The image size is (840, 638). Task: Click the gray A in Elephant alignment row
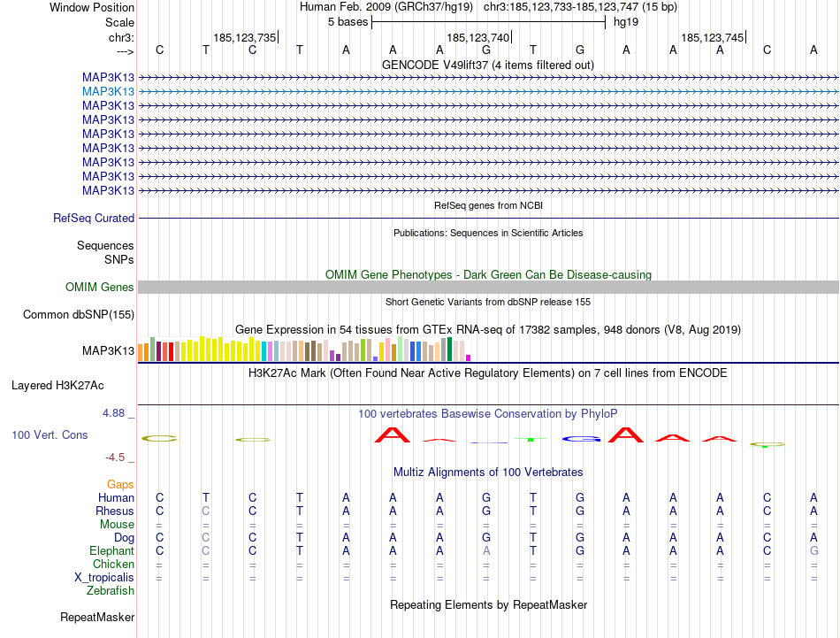[x=486, y=550]
